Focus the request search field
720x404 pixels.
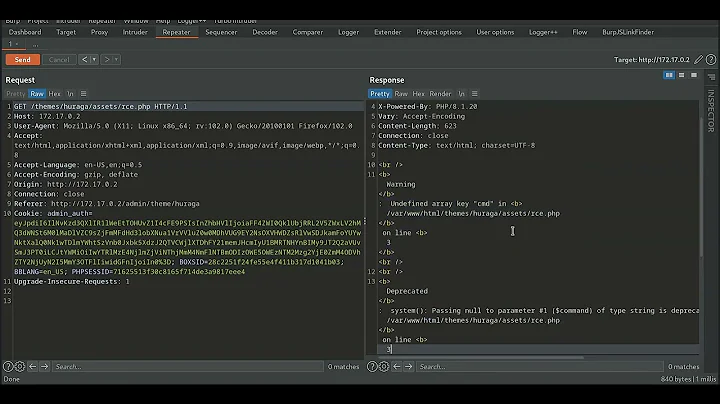coord(188,366)
